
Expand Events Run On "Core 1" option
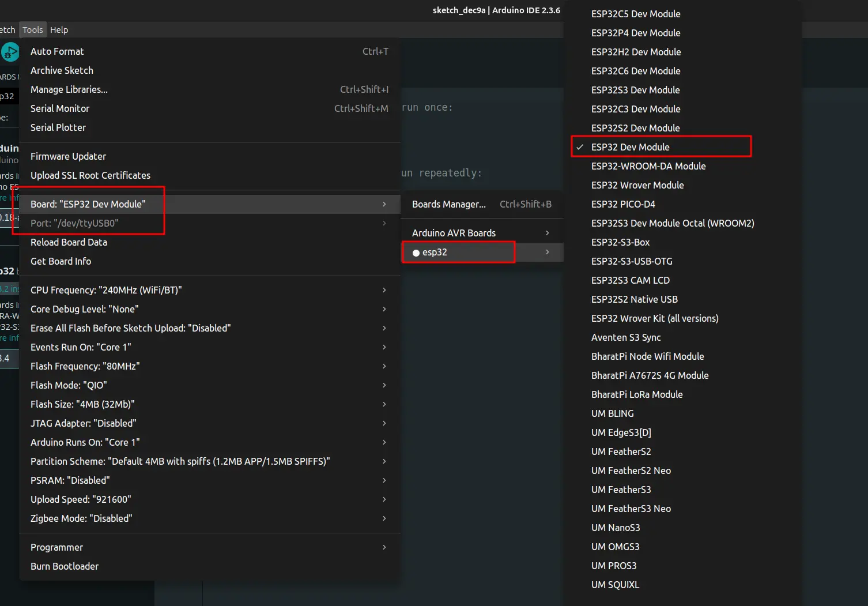(x=210, y=347)
